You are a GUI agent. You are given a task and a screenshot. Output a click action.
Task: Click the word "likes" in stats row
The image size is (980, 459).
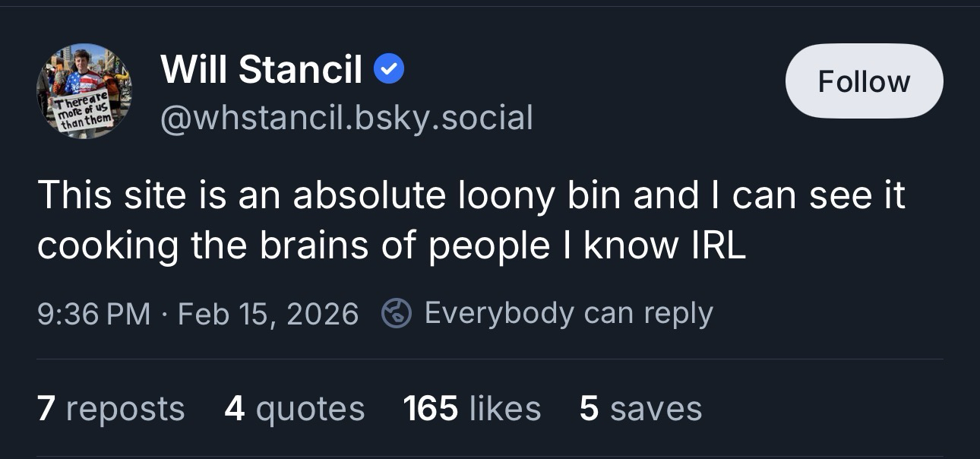point(505,409)
